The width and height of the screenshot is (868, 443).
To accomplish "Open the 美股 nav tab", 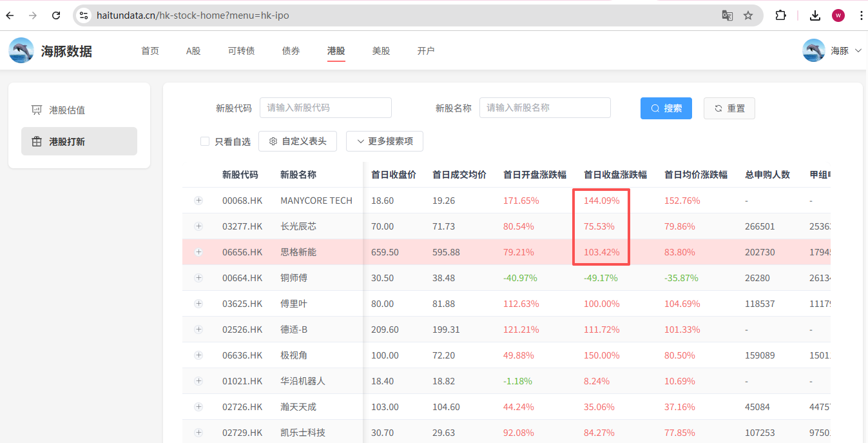I will pos(381,51).
